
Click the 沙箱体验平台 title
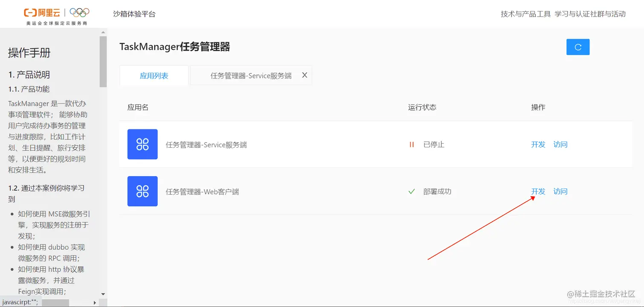[134, 14]
